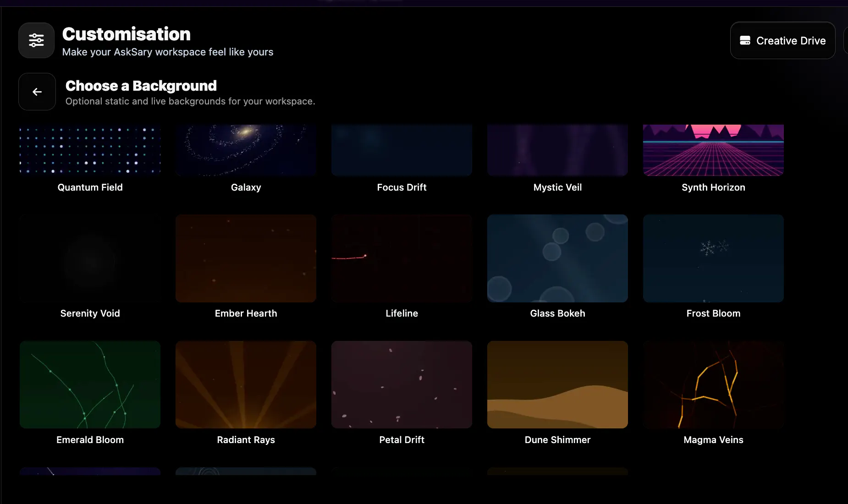Viewport: 848px width, 504px height.
Task: Click the drive icon in Creative Drive
Action: [745, 40]
